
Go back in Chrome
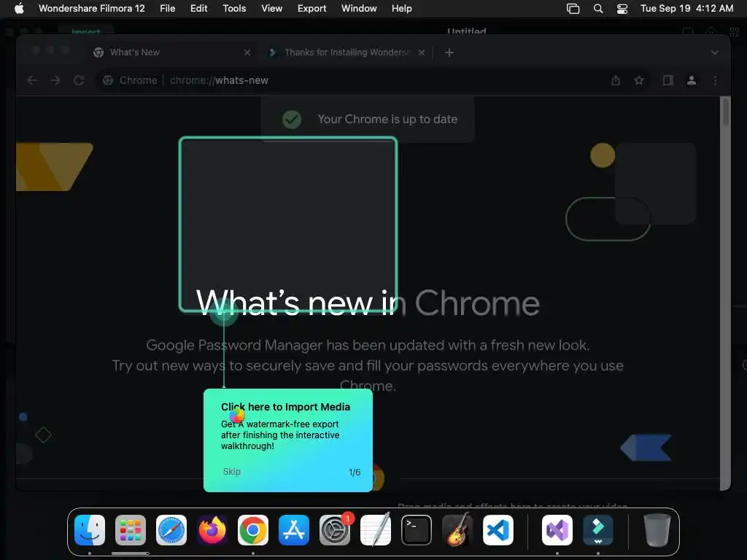point(32,80)
